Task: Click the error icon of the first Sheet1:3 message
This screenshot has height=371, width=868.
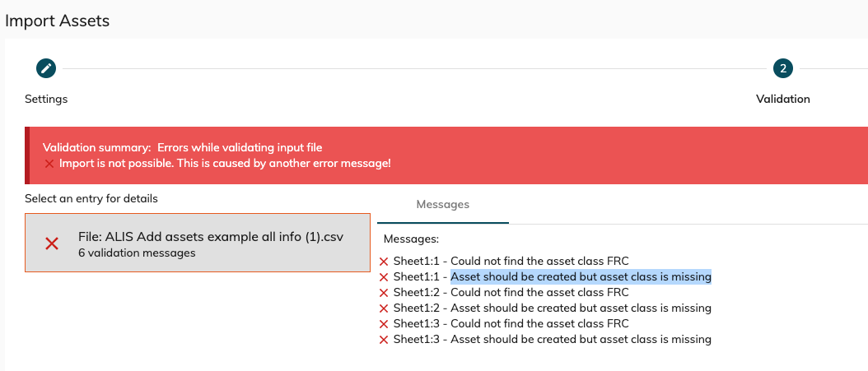Action: point(384,324)
